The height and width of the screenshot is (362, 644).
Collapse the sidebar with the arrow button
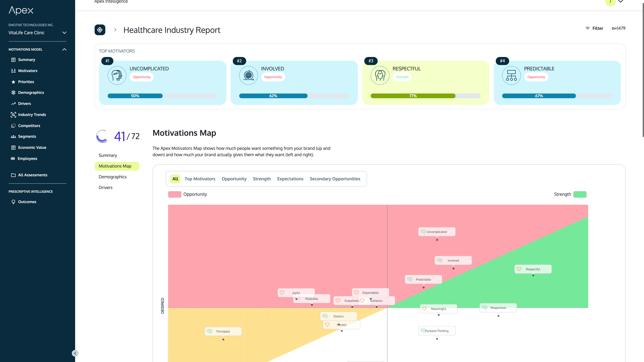(75, 353)
